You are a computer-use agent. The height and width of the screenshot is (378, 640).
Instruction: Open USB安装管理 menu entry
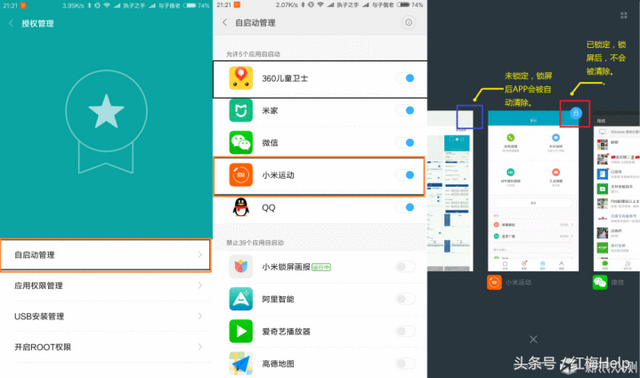106,316
